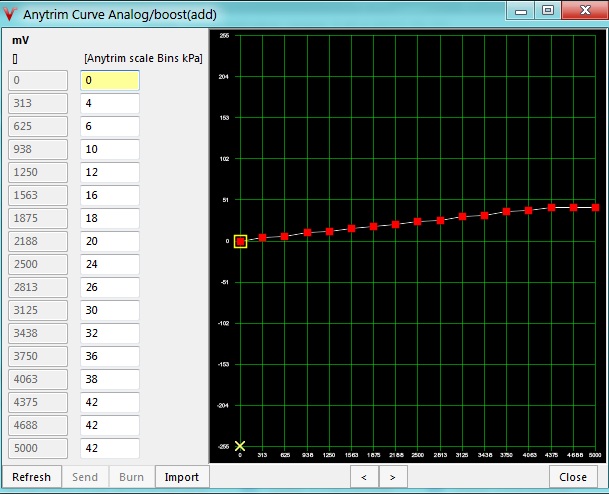Image resolution: width=609 pixels, height=495 pixels.
Task: Select the kPa field beside 1875 mV
Action: tap(109, 218)
